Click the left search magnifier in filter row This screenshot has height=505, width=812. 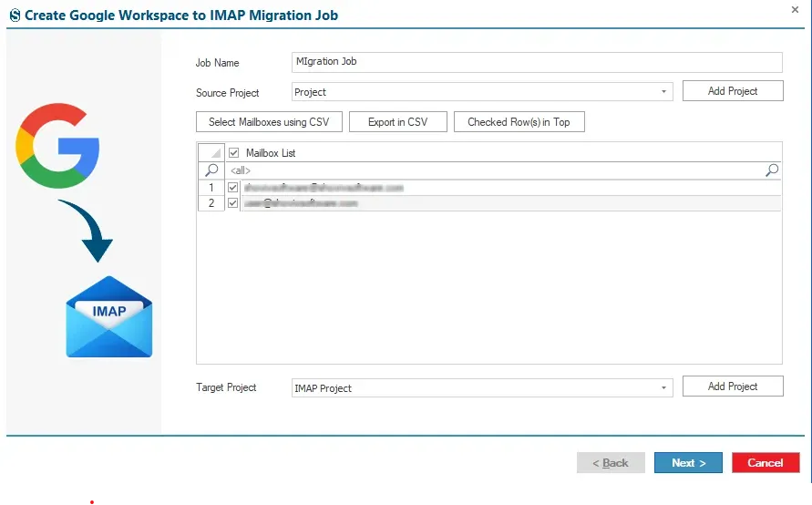click(211, 170)
